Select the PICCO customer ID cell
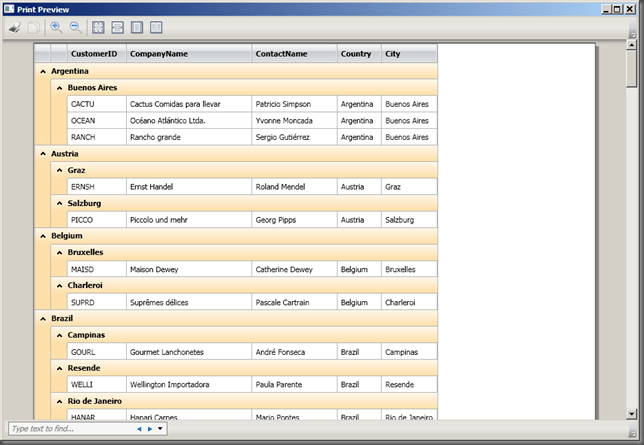This screenshot has width=644, height=445. pyautogui.click(x=97, y=220)
